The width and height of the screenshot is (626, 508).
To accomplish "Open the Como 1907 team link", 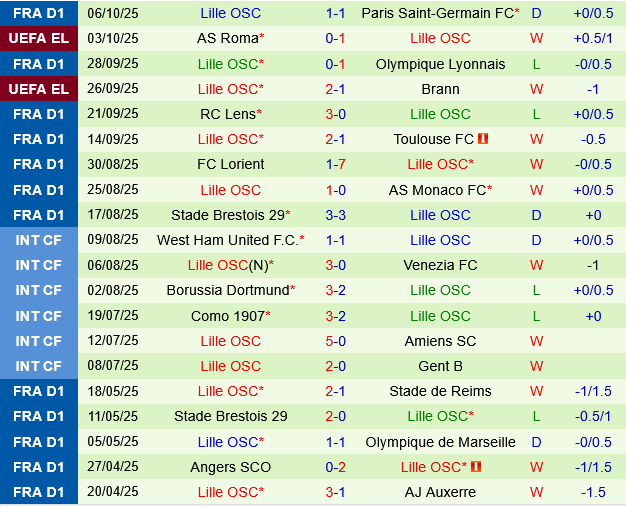I will click(x=227, y=316).
